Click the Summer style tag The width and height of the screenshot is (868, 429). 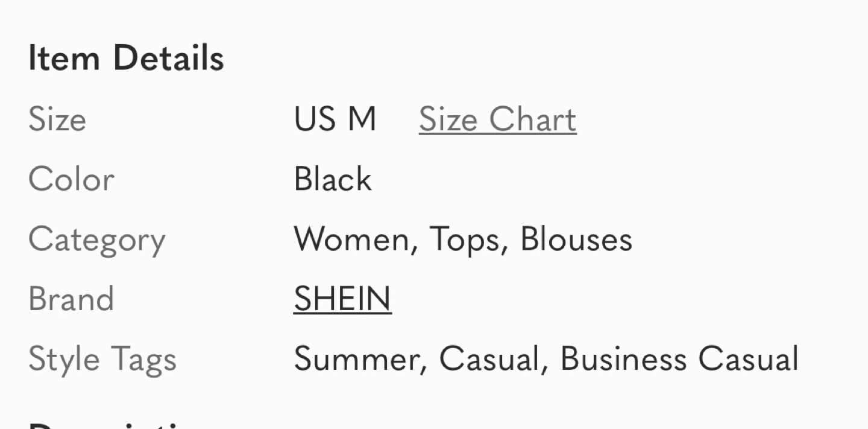(356, 359)
